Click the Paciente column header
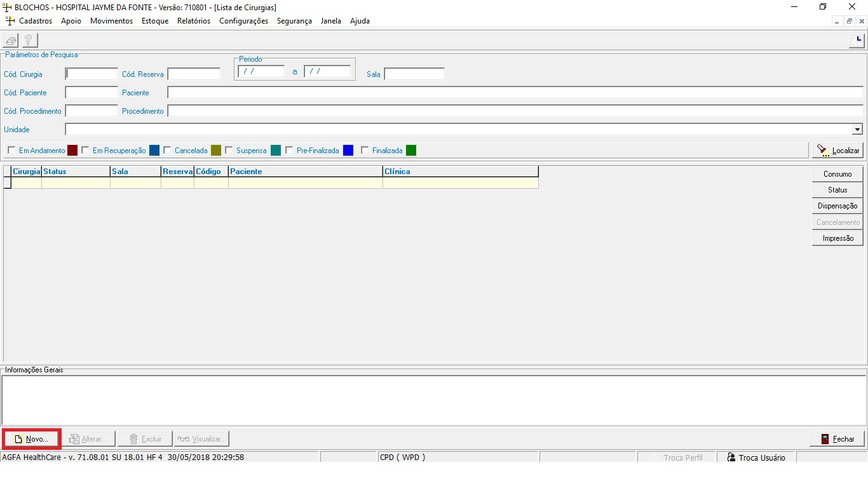Image resolution: width=868 pixels, height=488 pixels. point(306,172)
